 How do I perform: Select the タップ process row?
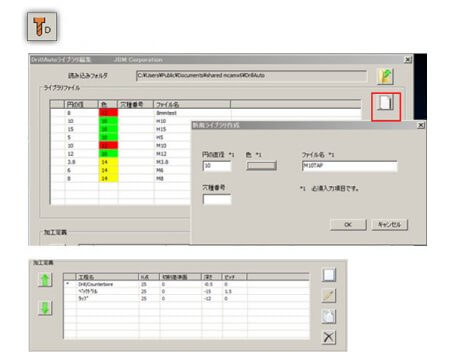pos(186,299)
